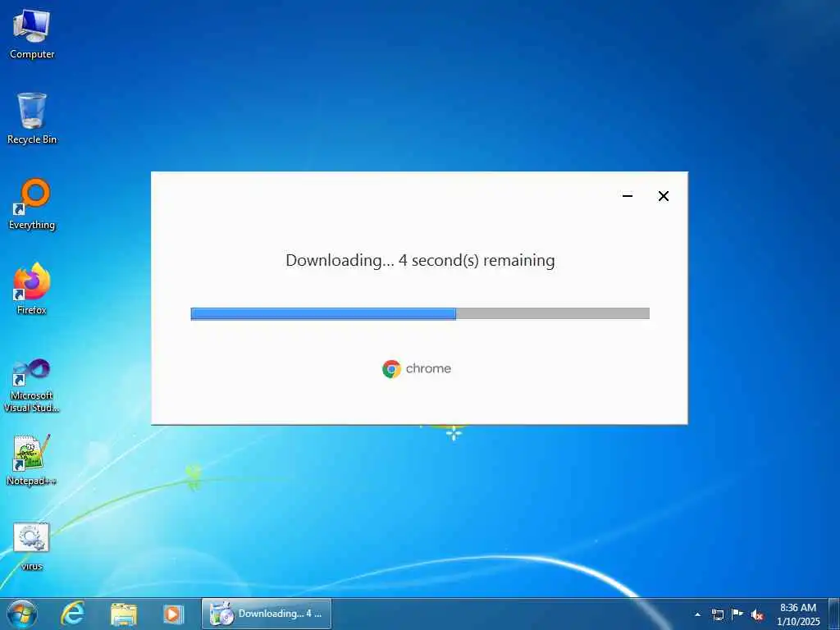Click the muted volume tray icon
This screenshot has height=630, width=840.
point(757,615)
